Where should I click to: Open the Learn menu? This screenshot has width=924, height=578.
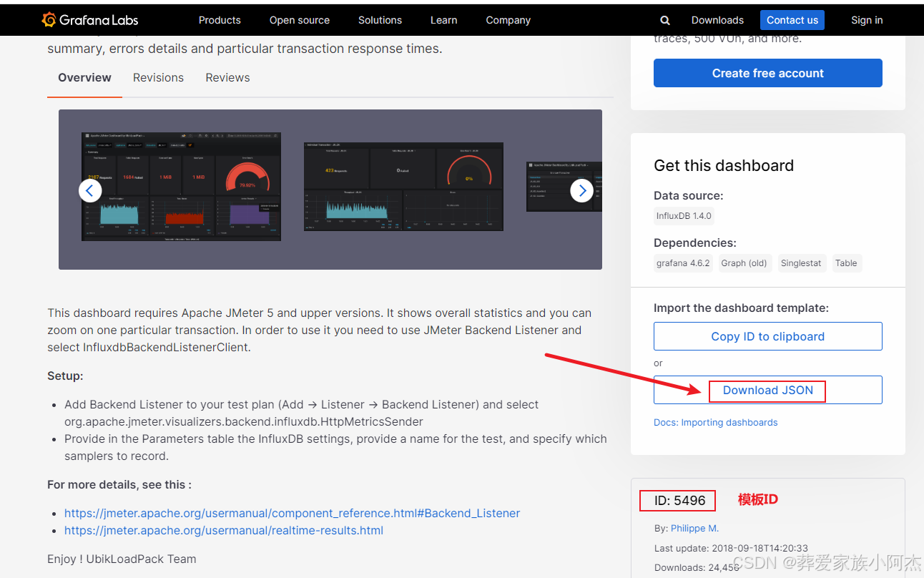pyautogui.click(x=443, y=20)
